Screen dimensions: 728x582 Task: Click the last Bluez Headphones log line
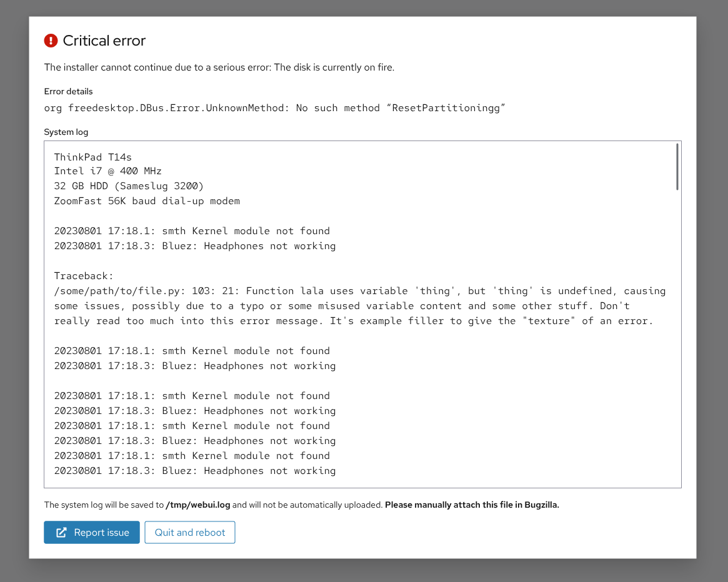click(195, 471)
